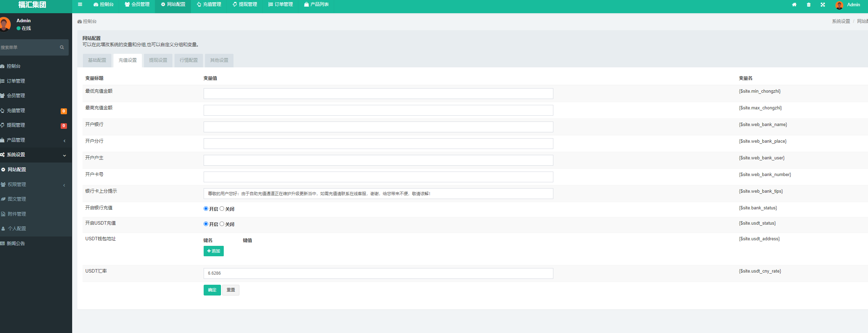868x333 pixels.
Task: Select 关闭 for 开启USDT充值
Action: (x=222, y=224)
